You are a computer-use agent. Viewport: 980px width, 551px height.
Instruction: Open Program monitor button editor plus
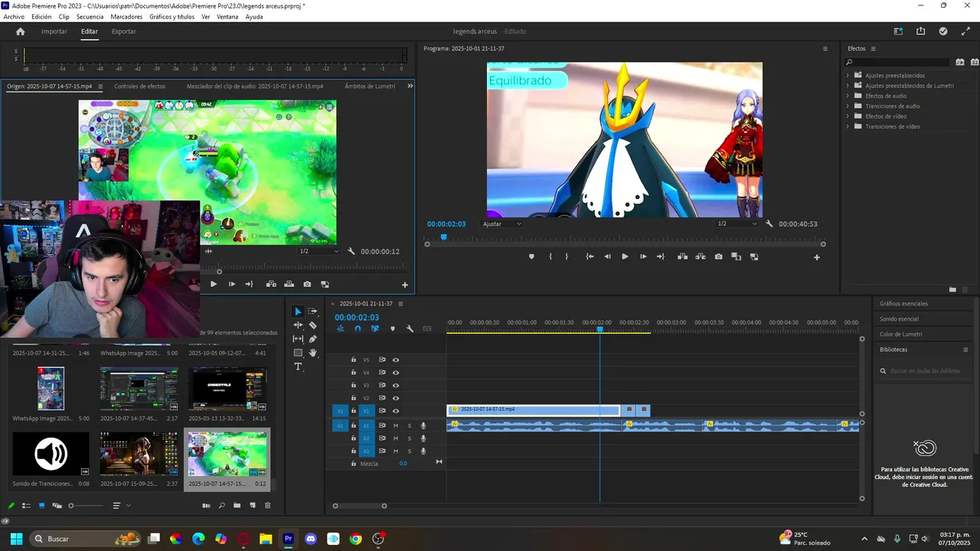click(x=816, y=257)
